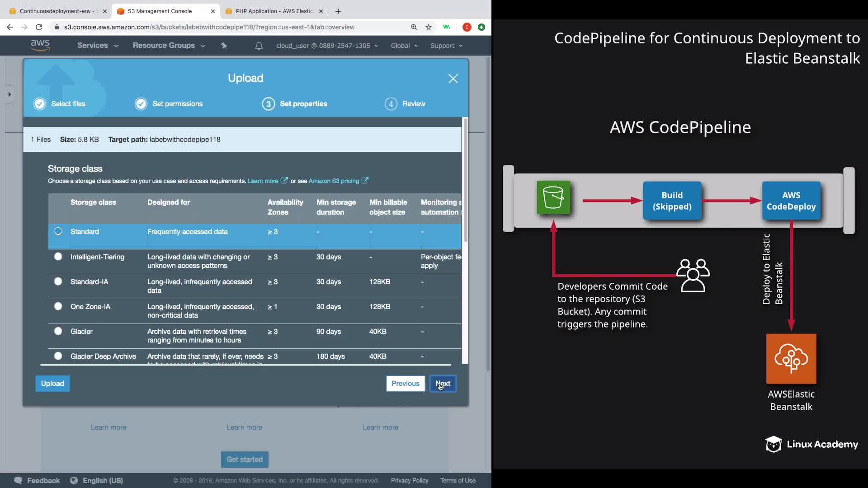The image size is (868, 488).
Task: Click the zoom magnifier icon in address bar
Action: click(414, 27)
